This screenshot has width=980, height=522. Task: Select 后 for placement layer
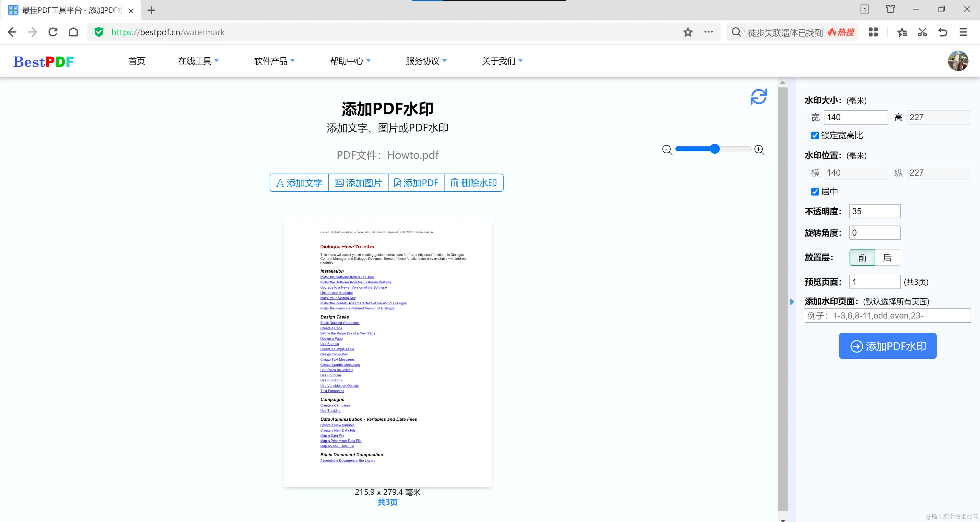click(887, 258)
